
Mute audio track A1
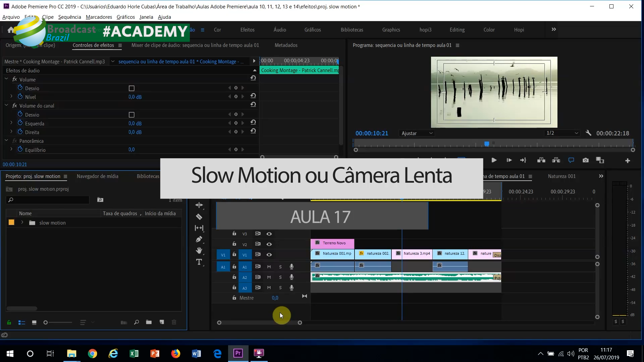pyautogui.click(x=269, y=267)
